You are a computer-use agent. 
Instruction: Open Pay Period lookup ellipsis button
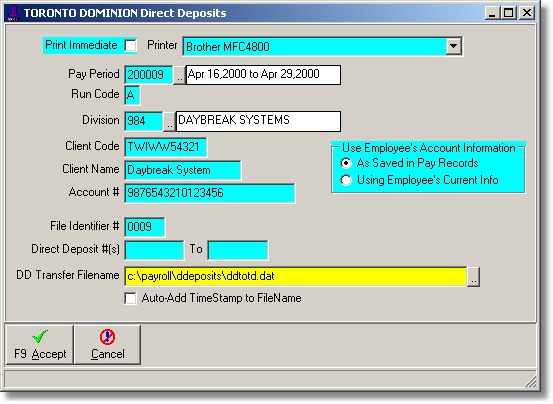tap(179, 75)
